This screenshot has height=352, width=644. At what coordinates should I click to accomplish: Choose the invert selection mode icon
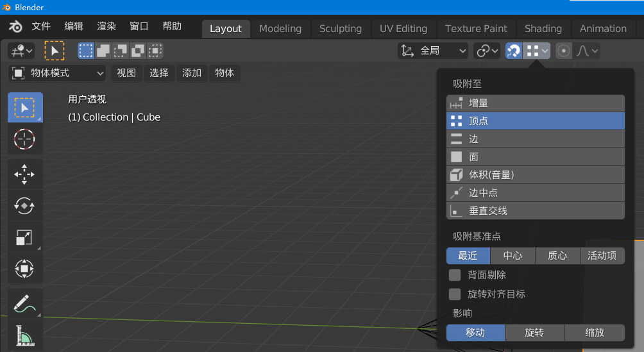pyautogui.click(x=138, y=51)
